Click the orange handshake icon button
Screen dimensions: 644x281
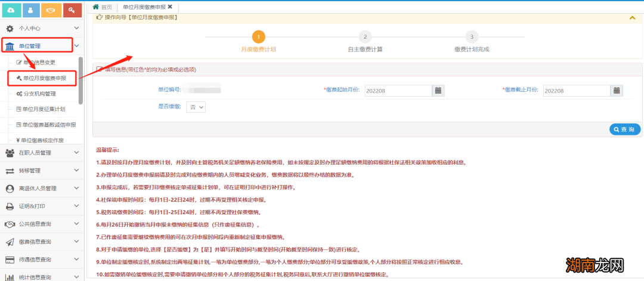(51, 10)
